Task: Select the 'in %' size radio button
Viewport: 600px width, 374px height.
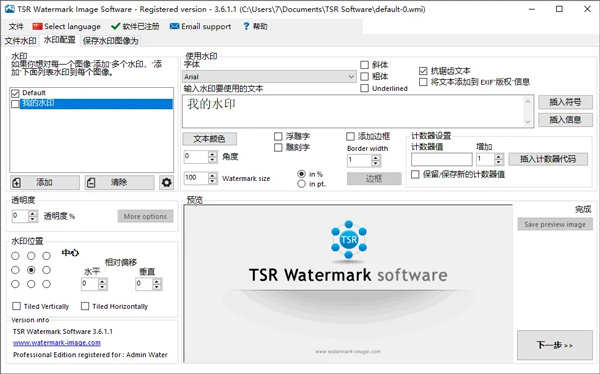Action: tap(302, 174)
